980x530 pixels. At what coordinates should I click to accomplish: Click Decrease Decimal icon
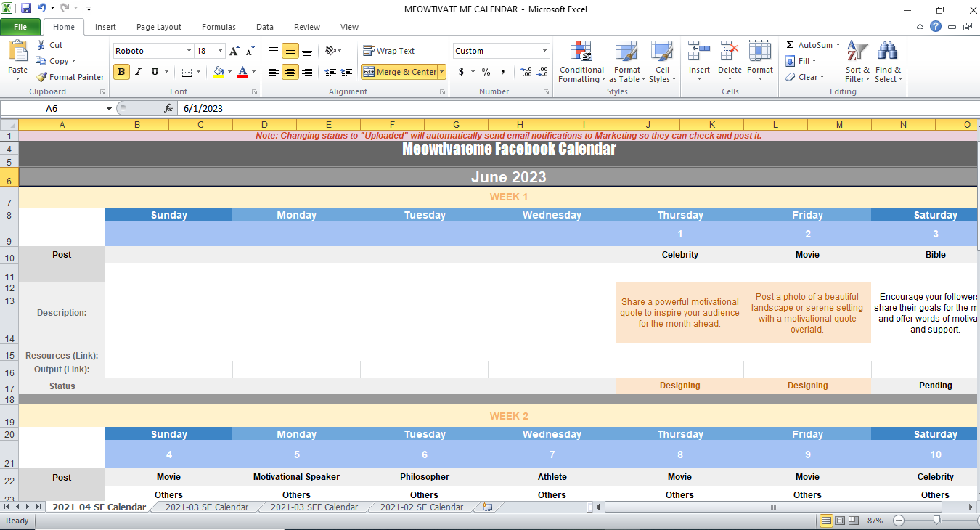click(x=544, y=72)
